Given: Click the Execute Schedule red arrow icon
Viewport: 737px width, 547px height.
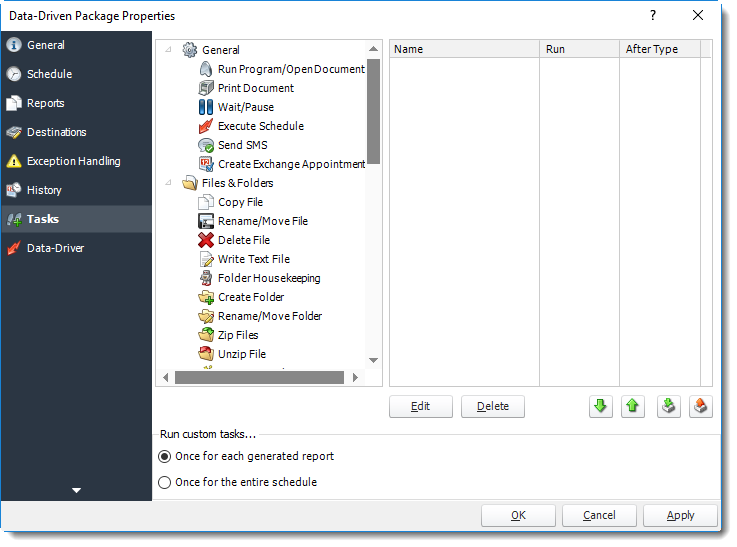Looking at the screenshot, I should click(x=205, y=126).
